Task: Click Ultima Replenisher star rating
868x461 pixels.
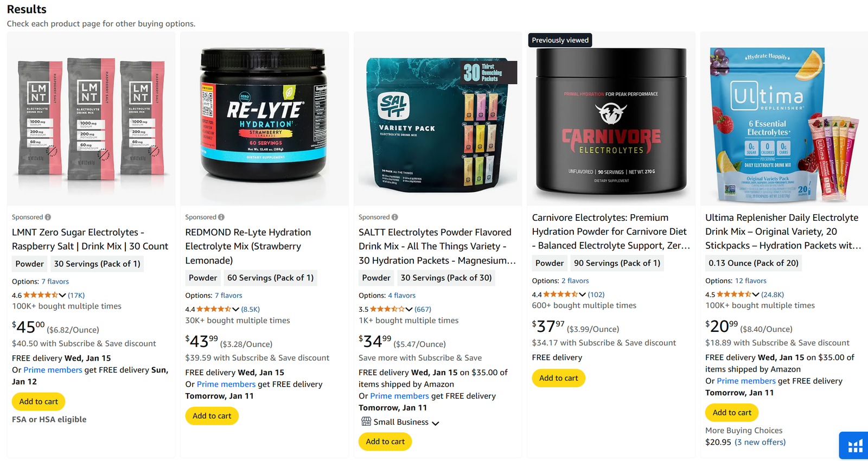Action: (734, 294)
